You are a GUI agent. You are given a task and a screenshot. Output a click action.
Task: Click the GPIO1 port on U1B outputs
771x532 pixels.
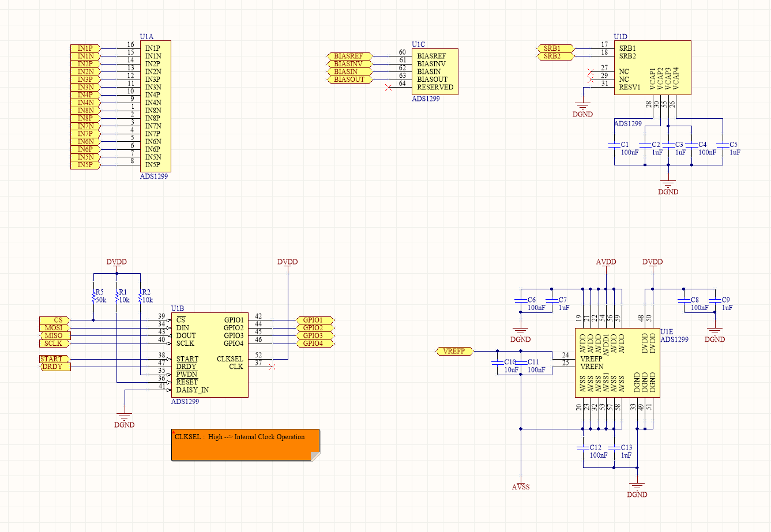click(x=315, y=320)
